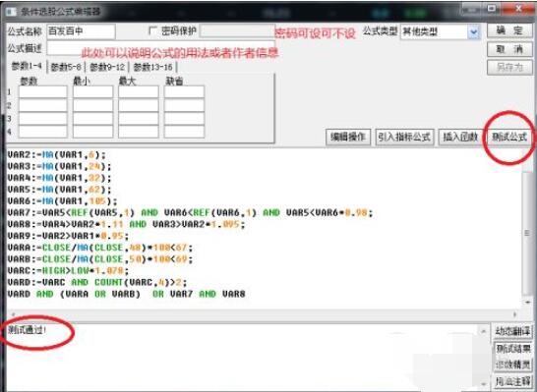This screenshot has height=392, width=537.
Task: Open the 编辑操作 button menu
Action: (348, 138)
